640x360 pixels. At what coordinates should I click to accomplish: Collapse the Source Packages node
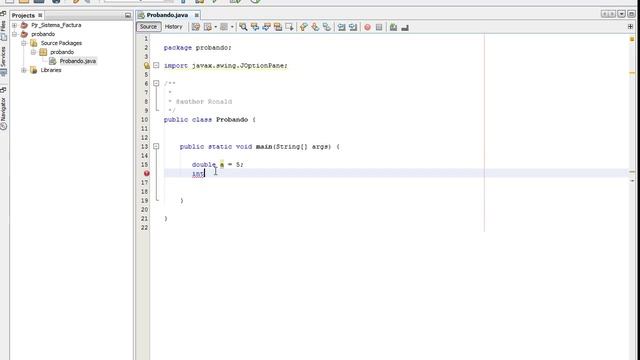[24, 43]
